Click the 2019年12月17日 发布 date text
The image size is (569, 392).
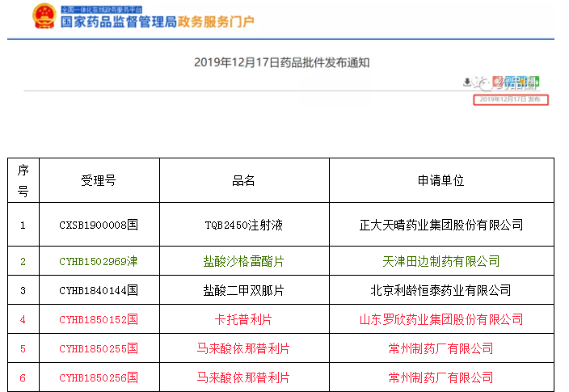click(510, 99)
